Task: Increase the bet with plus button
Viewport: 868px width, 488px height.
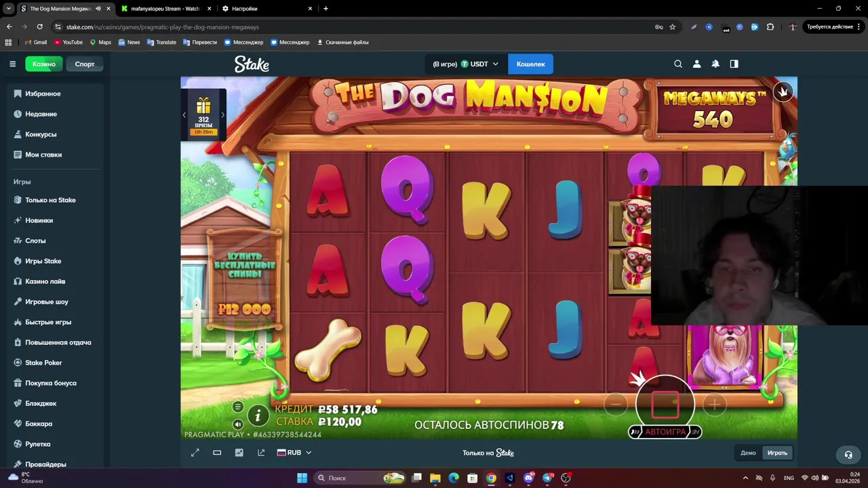Action: tap(715, 405)
